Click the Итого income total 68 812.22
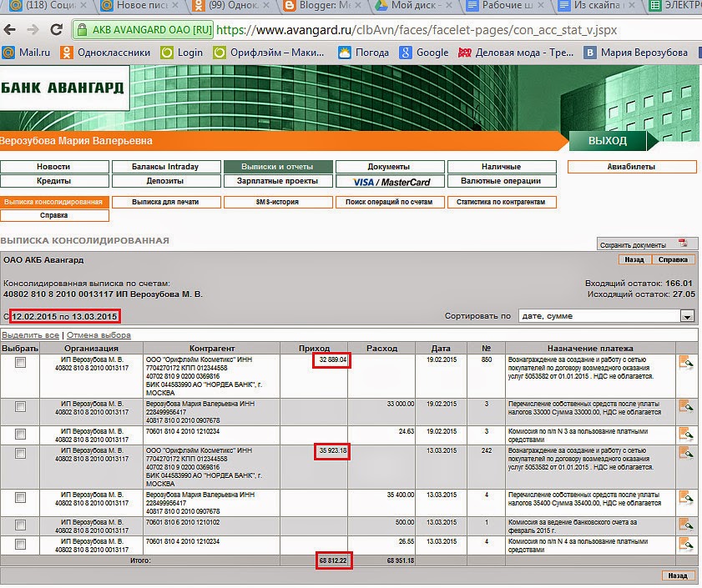The image size is (702, 588). click(334, 560)
